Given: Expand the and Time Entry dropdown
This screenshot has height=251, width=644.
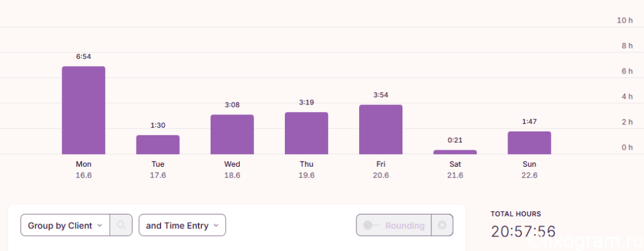Looking at the screenshot, I should tap(182, 225).
